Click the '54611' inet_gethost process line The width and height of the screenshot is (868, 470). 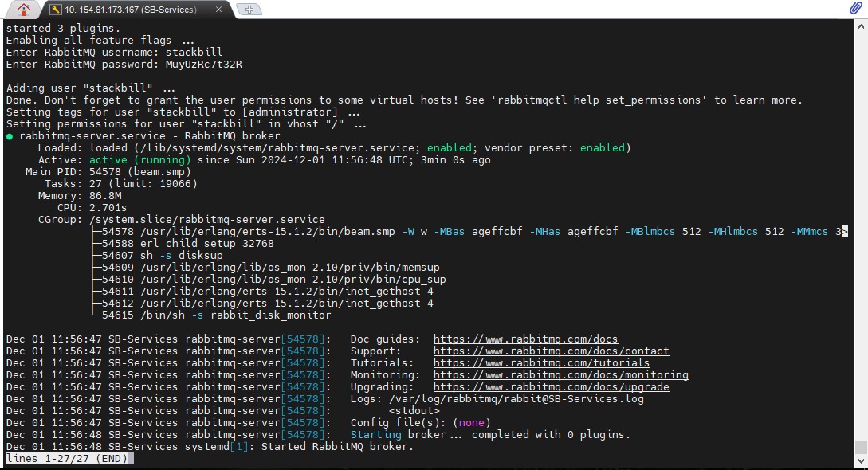267,292
